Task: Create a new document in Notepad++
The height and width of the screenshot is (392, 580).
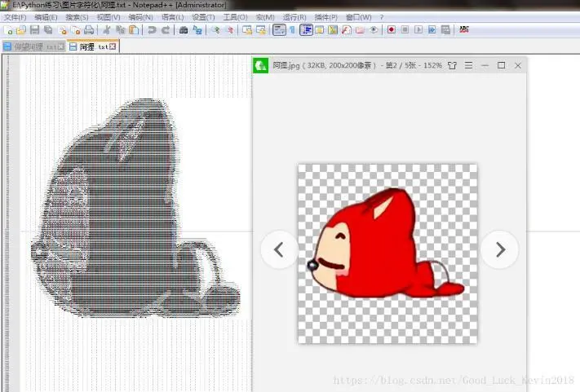Action: (8, 30)
